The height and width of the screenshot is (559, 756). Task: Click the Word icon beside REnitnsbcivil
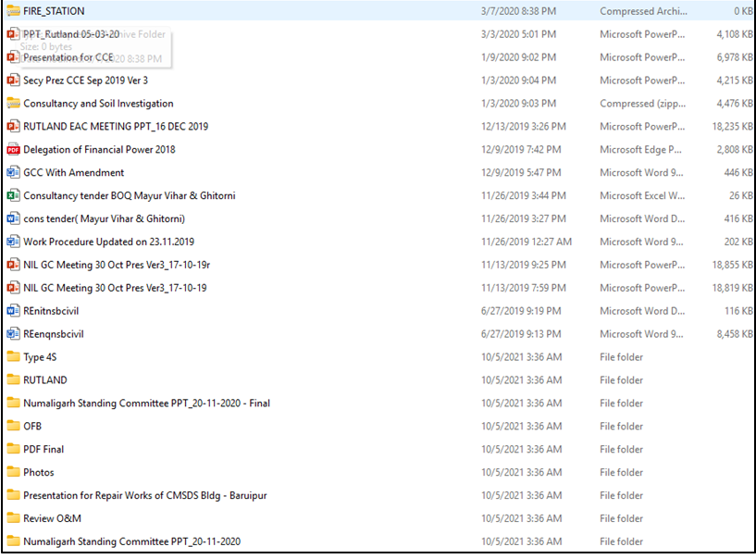click(x=13, y=311)
